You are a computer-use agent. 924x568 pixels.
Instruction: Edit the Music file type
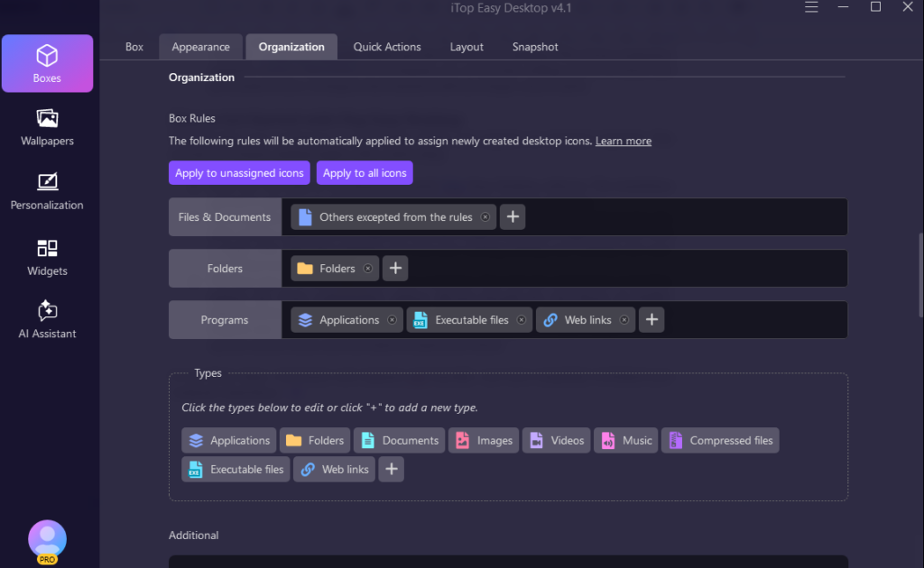click(x=625, y=440)
